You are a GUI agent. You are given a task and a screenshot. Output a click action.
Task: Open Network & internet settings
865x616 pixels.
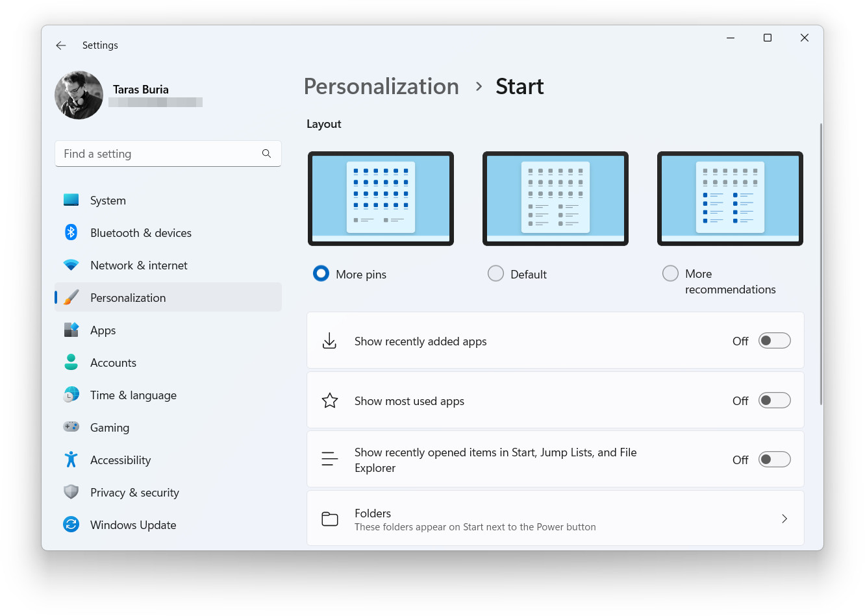coord(138,265)
